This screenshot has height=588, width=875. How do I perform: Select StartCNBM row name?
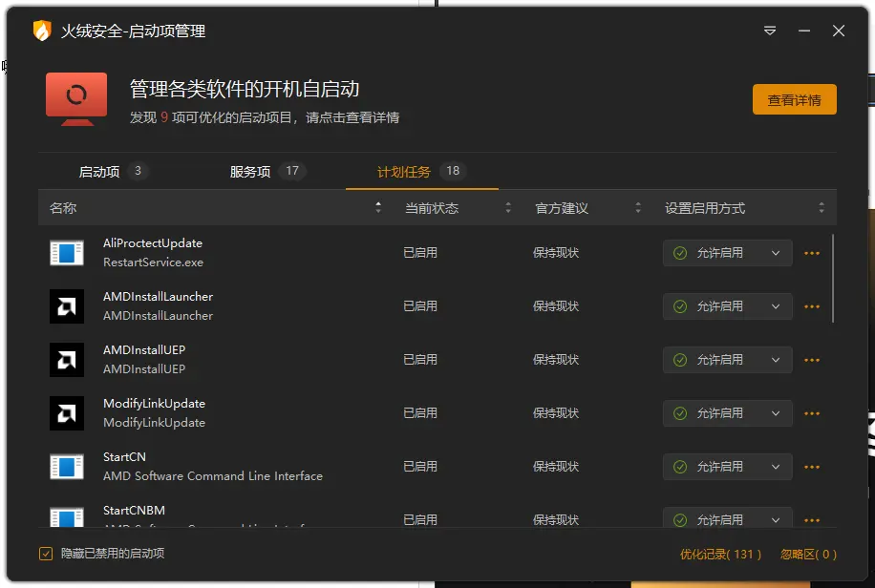134,511
